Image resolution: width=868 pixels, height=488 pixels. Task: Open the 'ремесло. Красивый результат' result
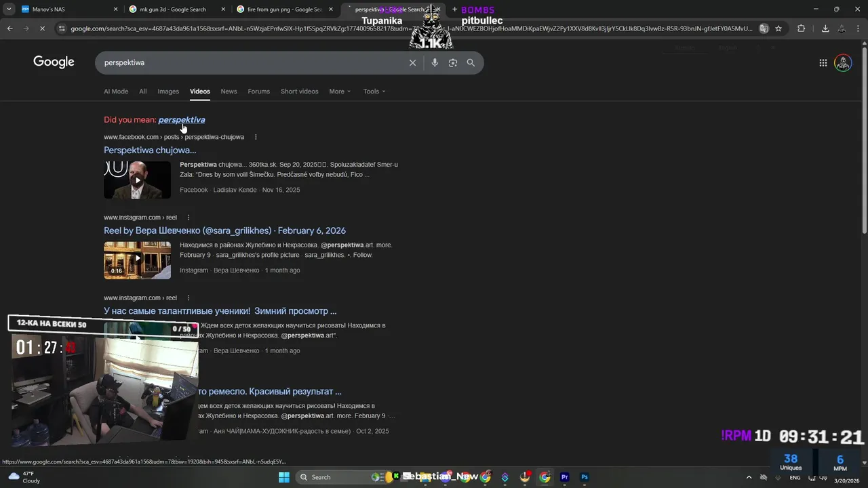tap(270, 391)
